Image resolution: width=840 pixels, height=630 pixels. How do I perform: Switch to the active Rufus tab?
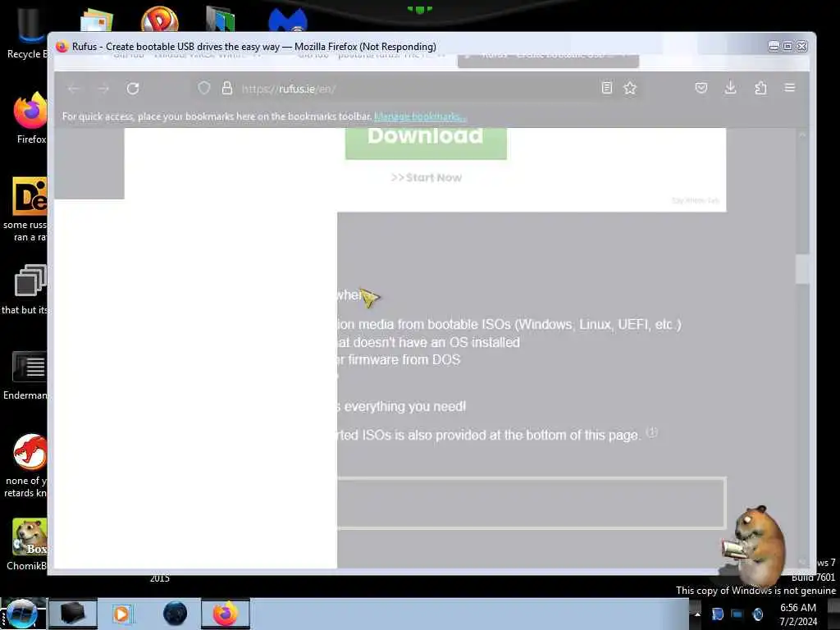click(x=548, y=60)
